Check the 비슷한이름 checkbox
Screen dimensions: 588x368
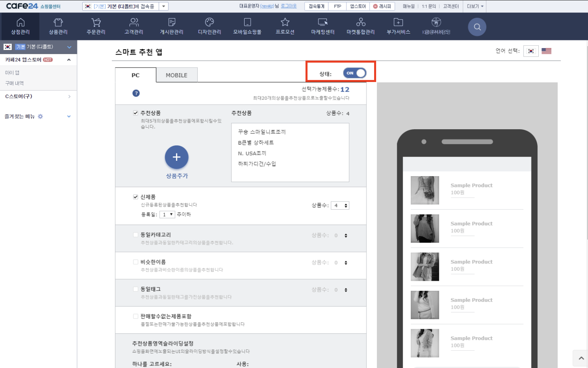[x=136, y=262]
